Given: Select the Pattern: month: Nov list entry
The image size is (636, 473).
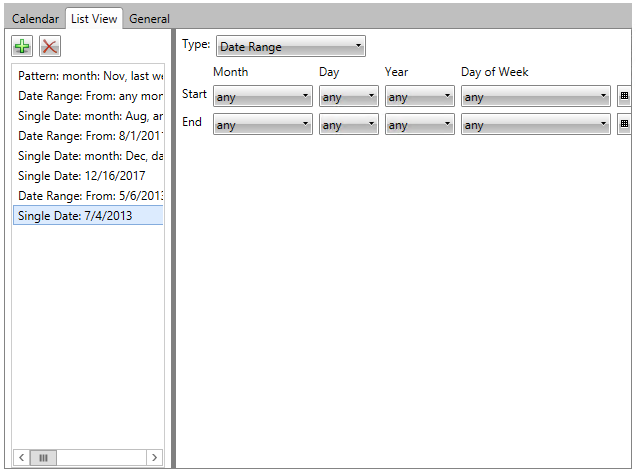Looking at the screenshot, I should (x=88, y=76).
